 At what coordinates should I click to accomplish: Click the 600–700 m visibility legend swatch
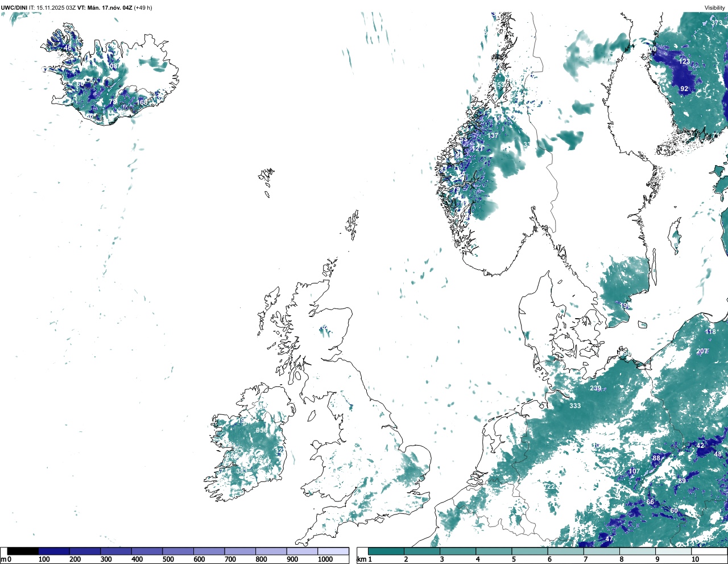click(209, 551)
